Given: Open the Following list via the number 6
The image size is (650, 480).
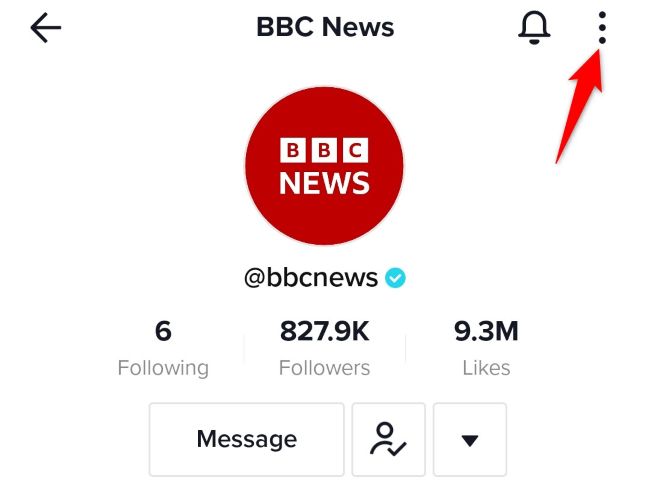Looking at the screenshot, I should click(x=163, y=331).
